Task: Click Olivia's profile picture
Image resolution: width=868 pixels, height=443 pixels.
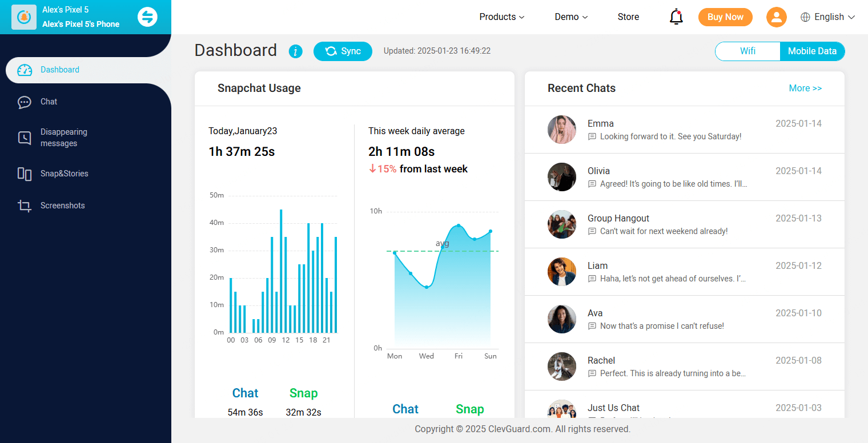Action: [x=562, y=177]
